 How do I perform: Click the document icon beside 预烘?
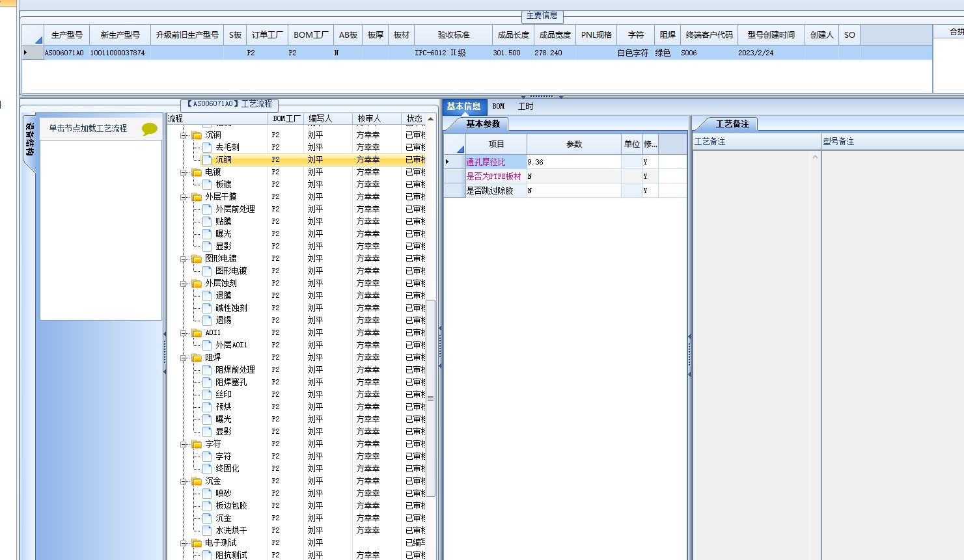pos(207,407)
